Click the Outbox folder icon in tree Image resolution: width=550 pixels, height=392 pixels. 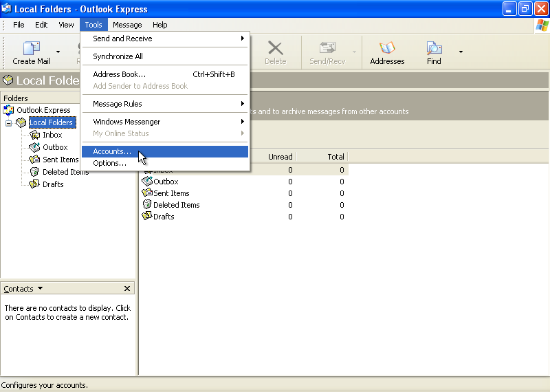tap(34, 147)
